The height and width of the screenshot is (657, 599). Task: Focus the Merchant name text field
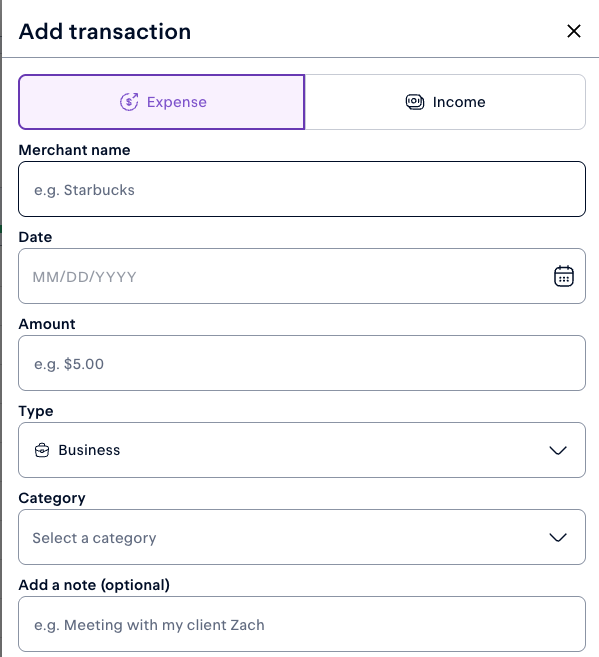[302, 189]
